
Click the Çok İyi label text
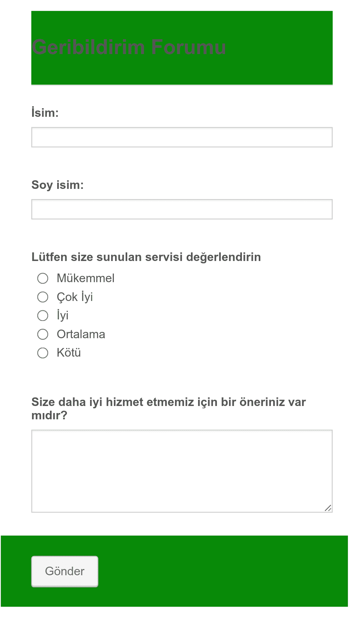(x=75, y=297)
